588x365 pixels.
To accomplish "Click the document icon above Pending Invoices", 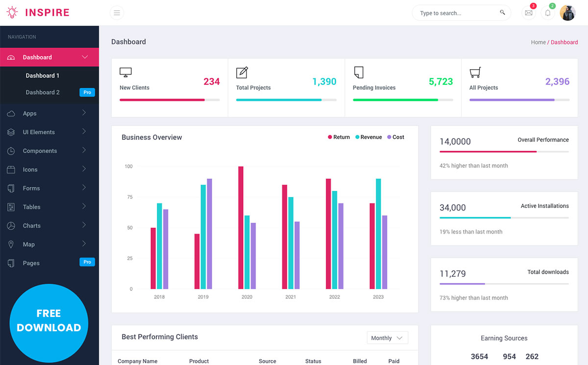I will tap(359, 73).
